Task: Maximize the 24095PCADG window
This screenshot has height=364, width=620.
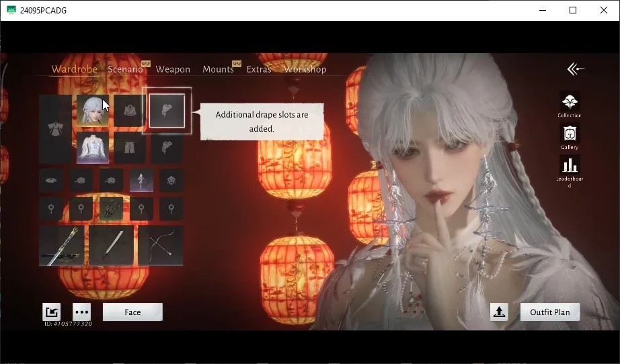Action: point(573,10)
